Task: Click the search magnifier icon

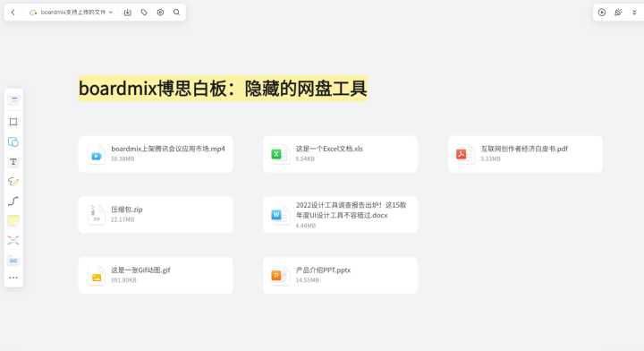Action: [x=176, y=13]
